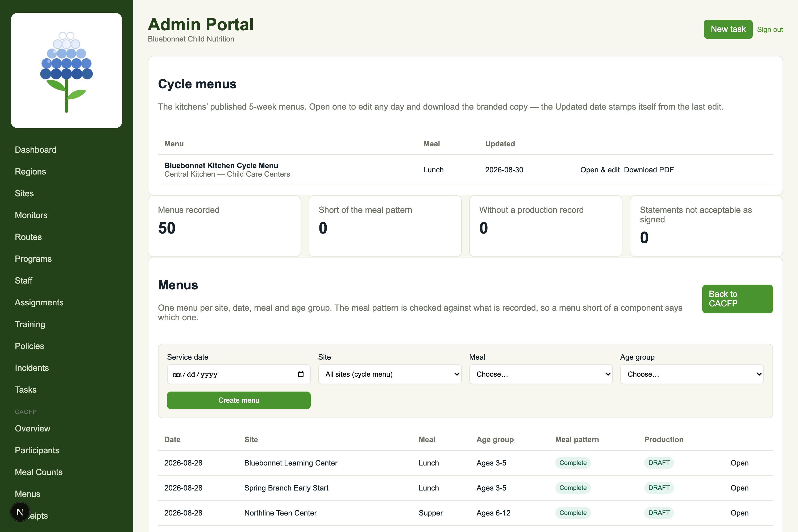The width and height of the screenshot is (798, 532).
Task: Click the New task button
Action: pyautogui.click(x=728, y=29)
